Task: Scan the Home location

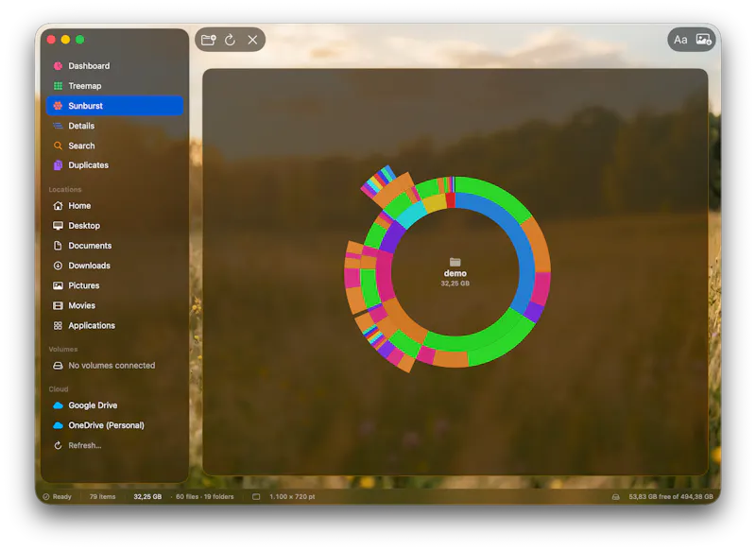Action: point(114,206)
